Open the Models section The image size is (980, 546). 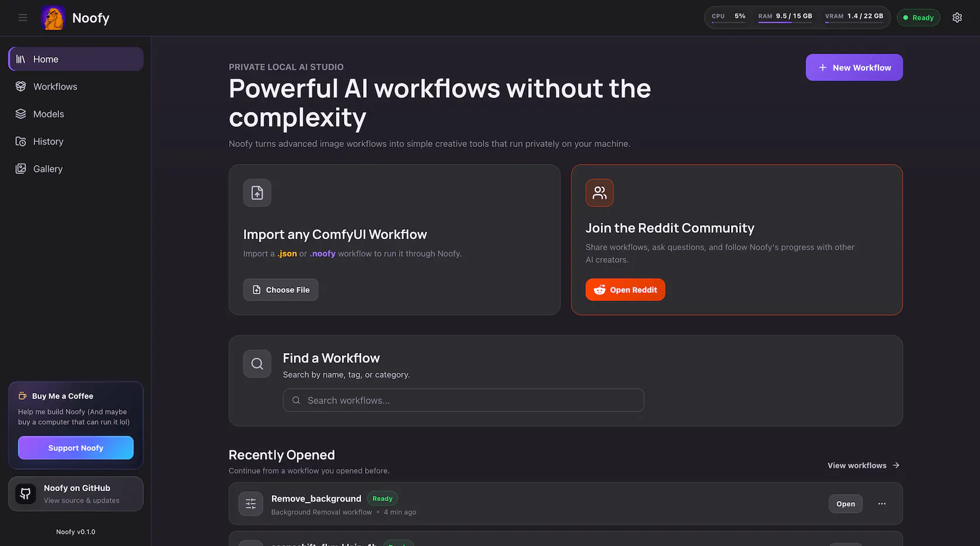pyautogui.click(x=76, y=114)
